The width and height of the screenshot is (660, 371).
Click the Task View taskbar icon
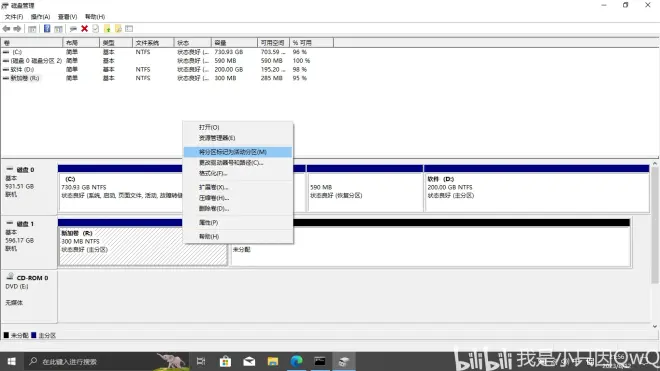(x=201, y=361)
